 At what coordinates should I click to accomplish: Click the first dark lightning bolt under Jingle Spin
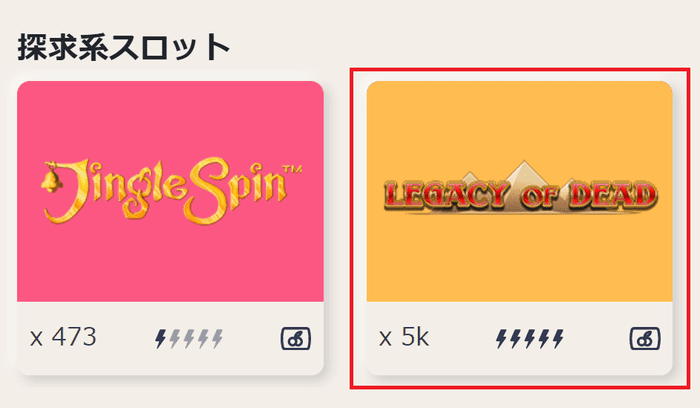pyautogui.click(x=160, y=339)
